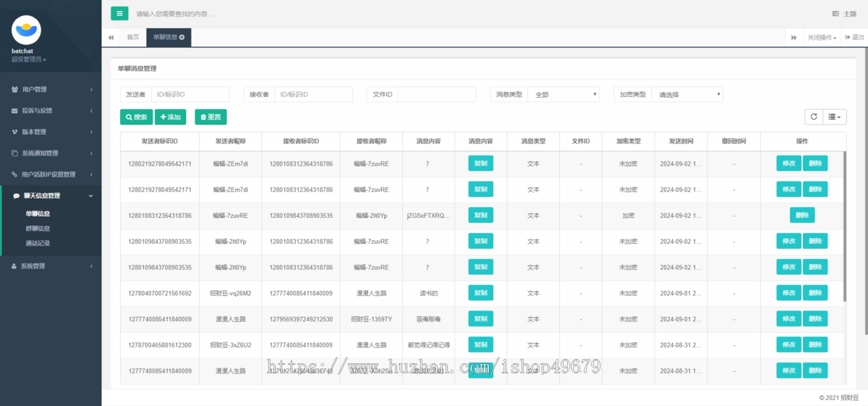Click the table's vertical scrollbar

[x=844, y=226]
